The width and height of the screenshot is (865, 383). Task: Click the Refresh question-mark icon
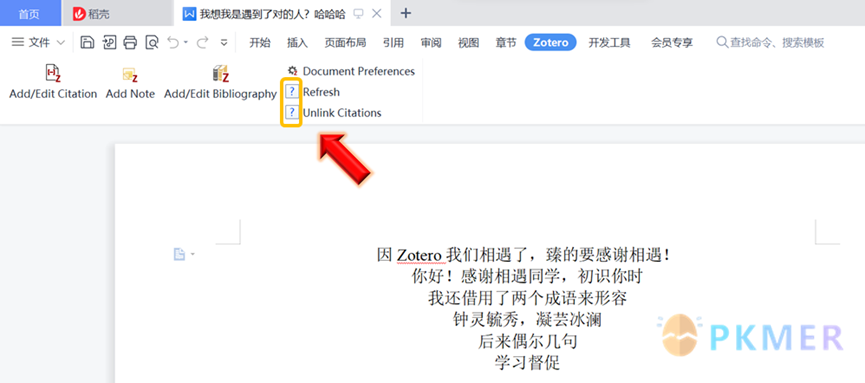292,92
